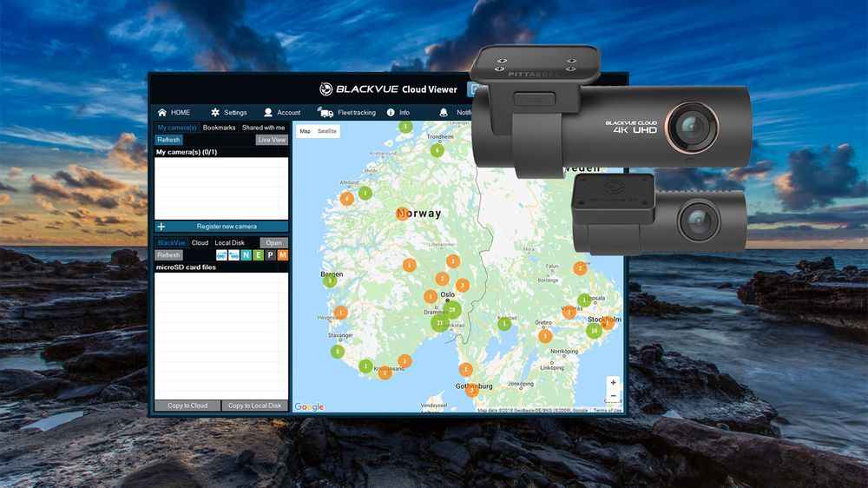Click Register new camera

pyautogui.click(x=221, y=226)
